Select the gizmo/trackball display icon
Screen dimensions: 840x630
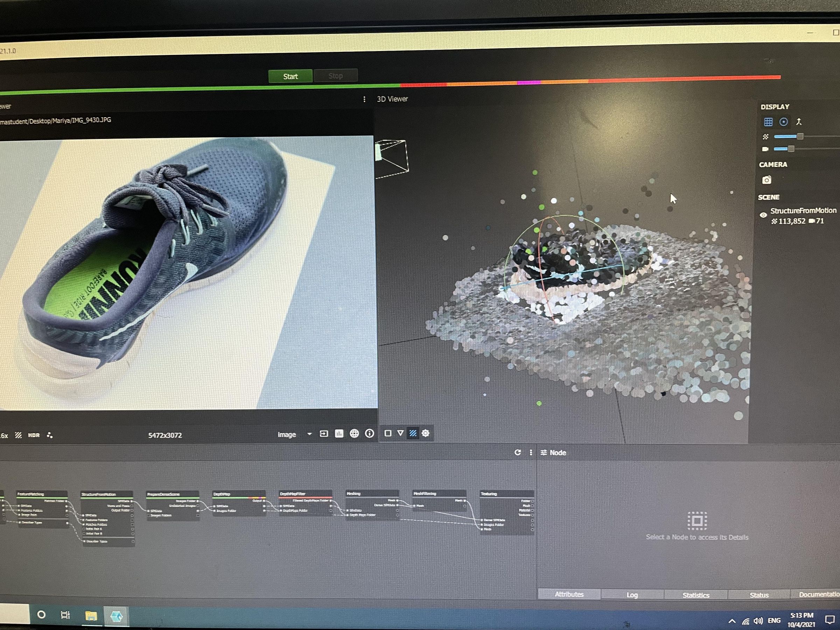pyautogui.click(x=783, y=122)
